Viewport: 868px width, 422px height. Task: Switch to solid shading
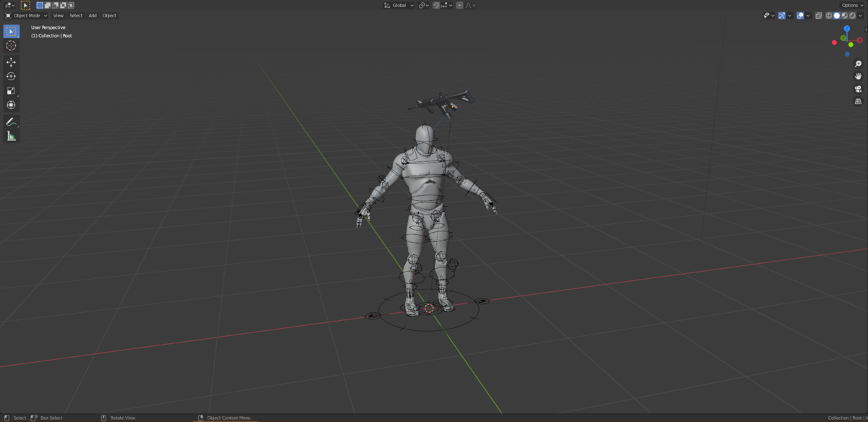coord(837,15)
